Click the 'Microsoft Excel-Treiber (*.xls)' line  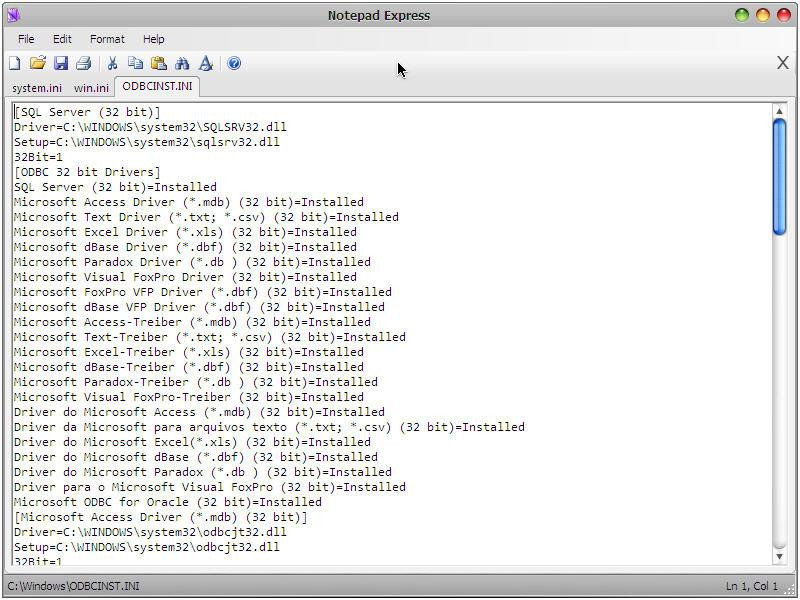click(189, 352)
